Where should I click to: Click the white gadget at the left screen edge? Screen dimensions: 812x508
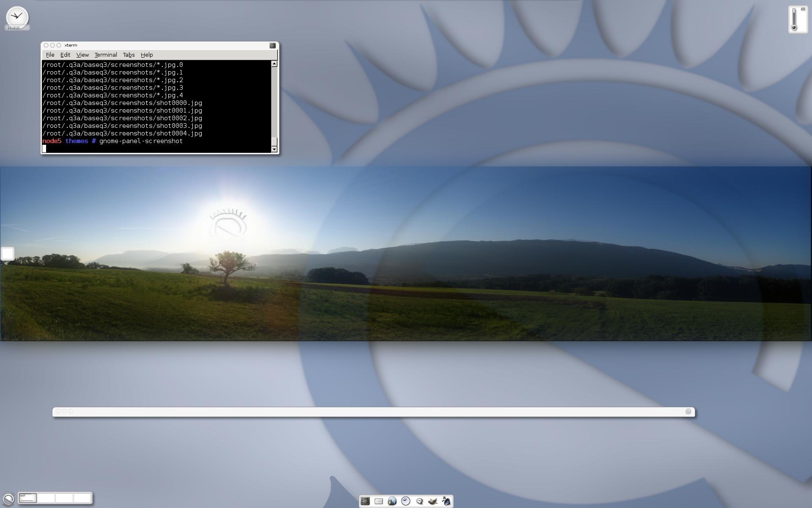[7, 254]
